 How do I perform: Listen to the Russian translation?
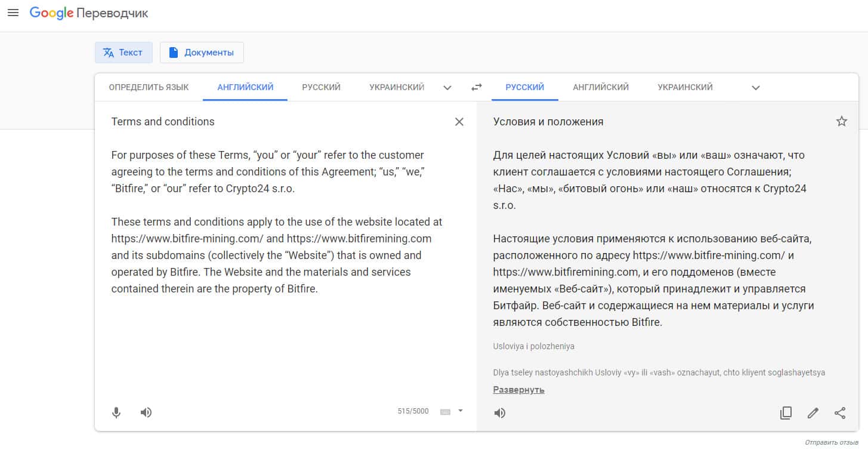click(500, 413)
